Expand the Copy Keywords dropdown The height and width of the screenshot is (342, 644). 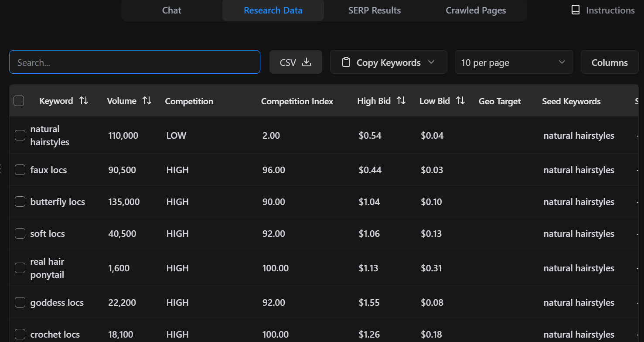(x=388, y=62)
